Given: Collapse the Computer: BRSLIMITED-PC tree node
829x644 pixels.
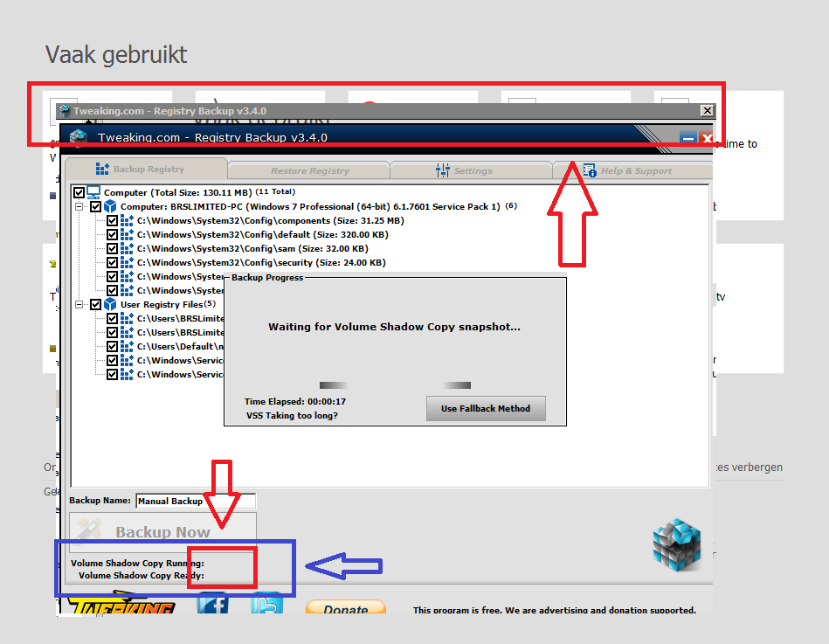Looking at the screenshot, I should (x=79, y=206).
